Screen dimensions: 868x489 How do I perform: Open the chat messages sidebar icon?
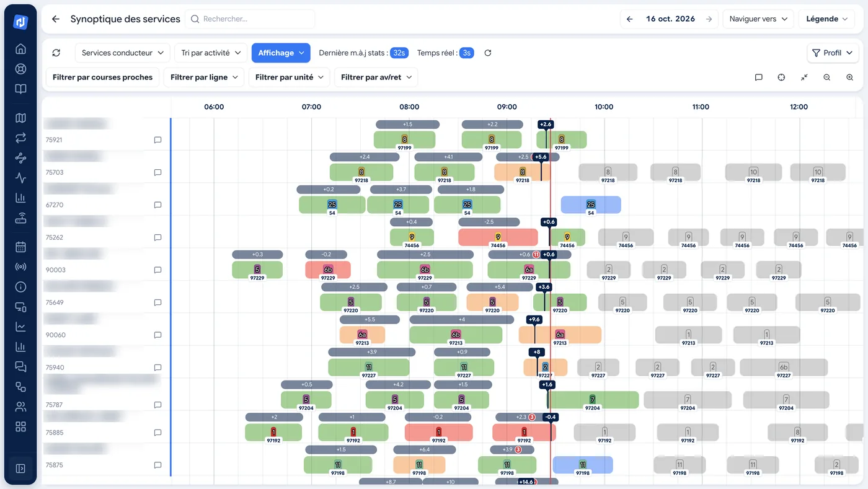[20, 367]
